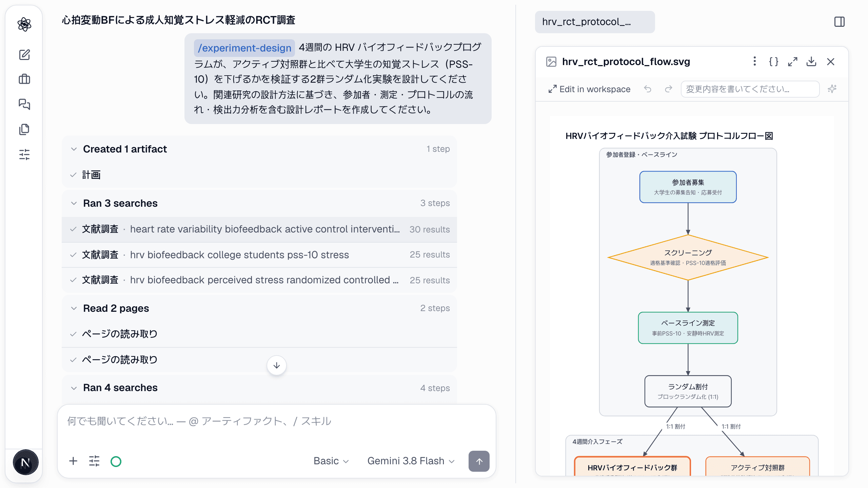Open the sidebar sliders settings icon
This screenshot has height=488, width=868.
click(24, 154)
